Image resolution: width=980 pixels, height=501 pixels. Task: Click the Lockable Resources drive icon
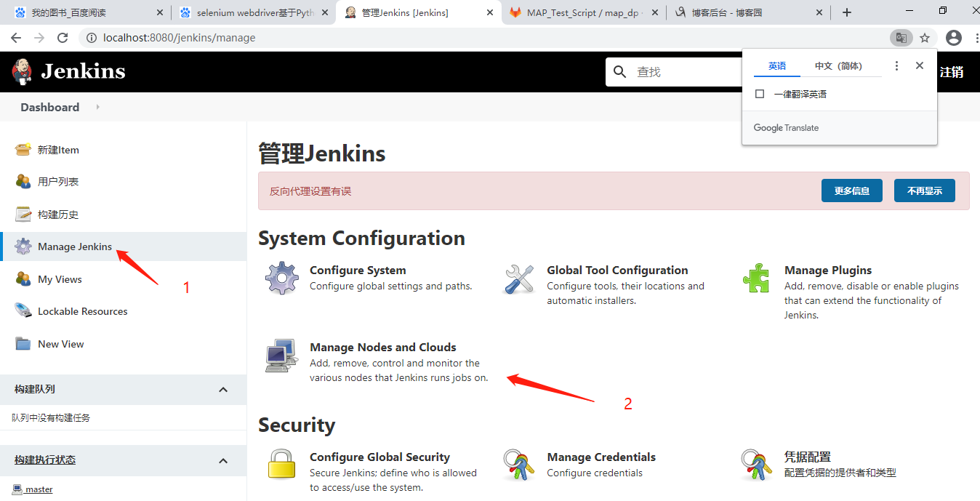[x=23, y=311]
